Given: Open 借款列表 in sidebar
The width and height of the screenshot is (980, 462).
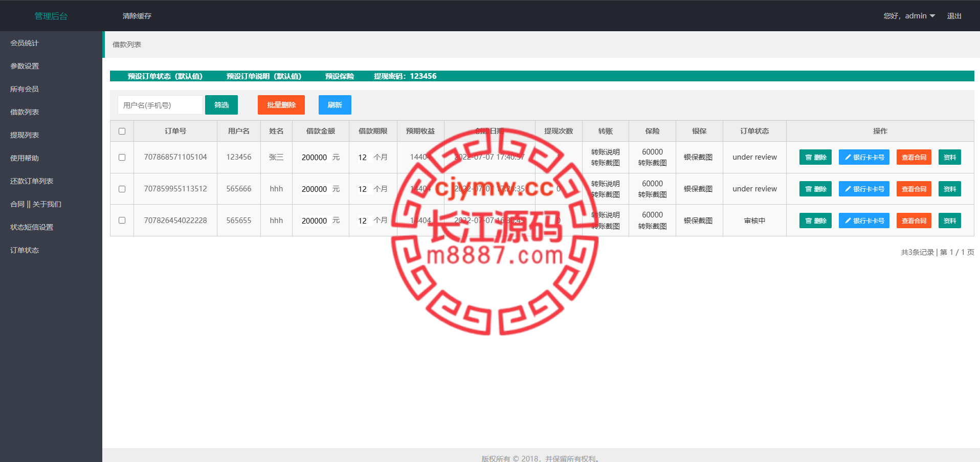Looking at the screenshot, I should [x=25, y=112].
